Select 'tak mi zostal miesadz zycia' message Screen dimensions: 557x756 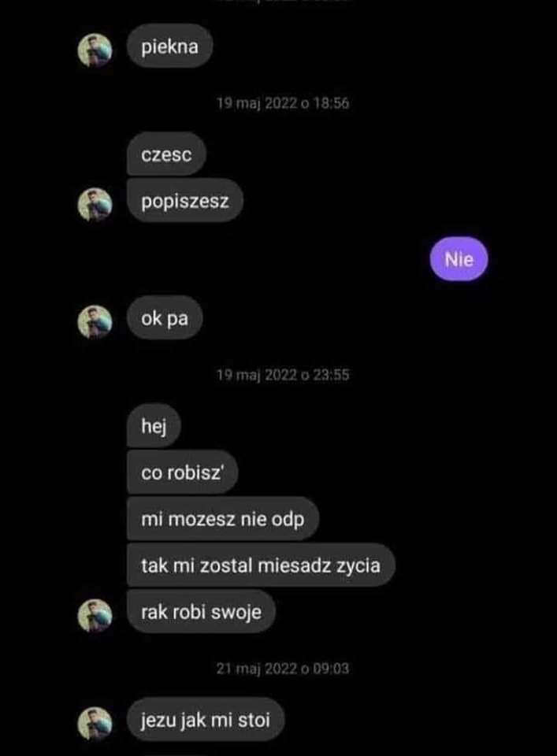[x=261, y=565]
